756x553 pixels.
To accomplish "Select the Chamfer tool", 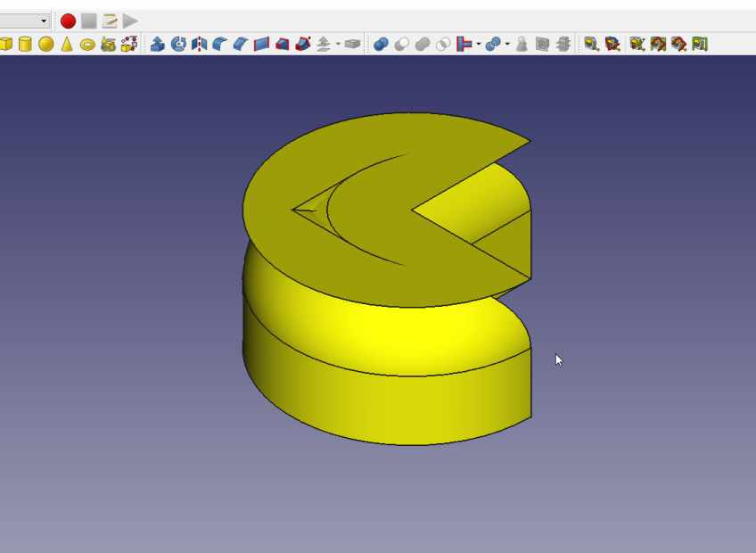I will 241,45.
